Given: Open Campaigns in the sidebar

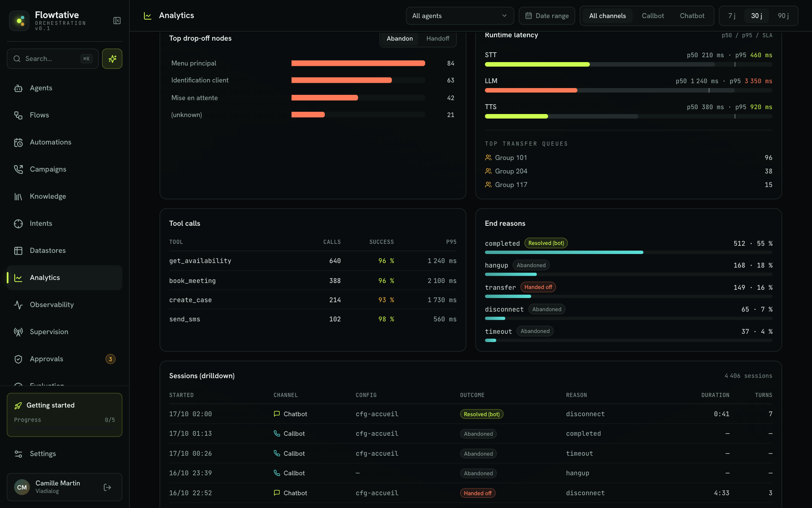Looking at the screenshot, I should [64, 169].
